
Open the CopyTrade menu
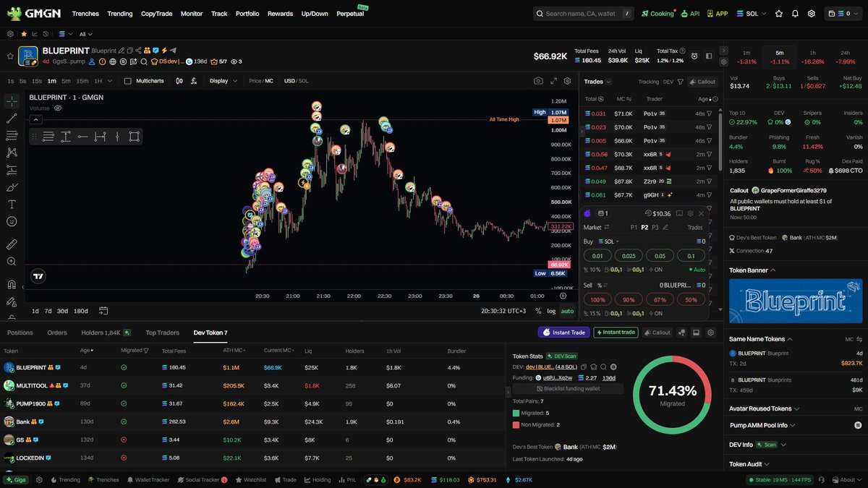(157, 14)
